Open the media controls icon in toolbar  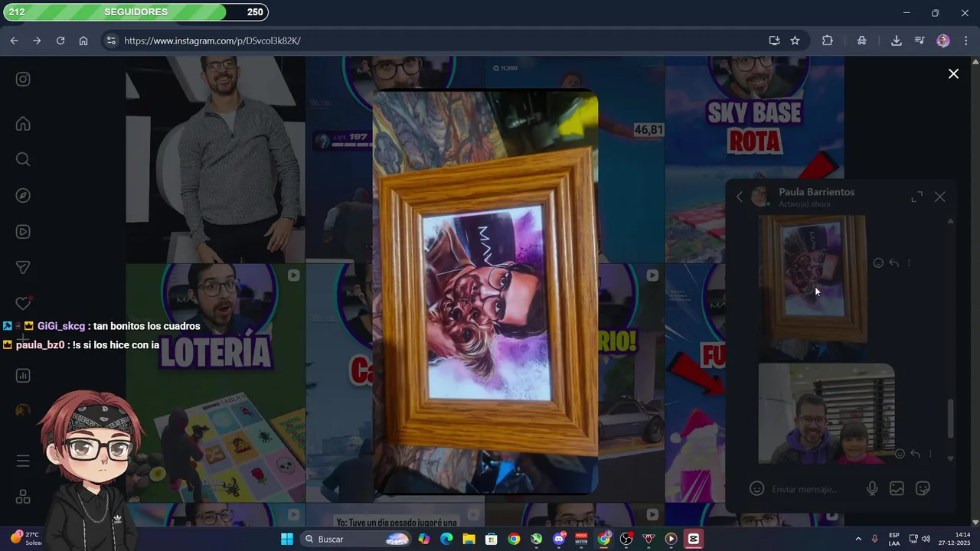tap(920, 41)
